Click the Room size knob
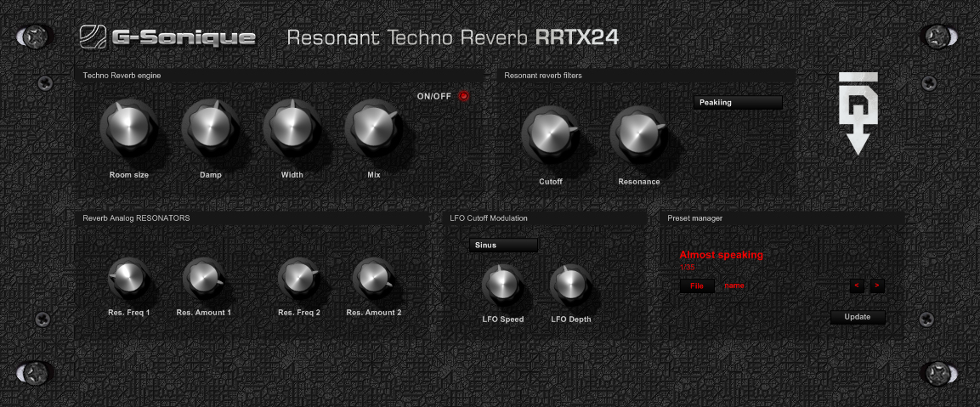Image resolution: width=980 pixels, height=407 pixels. [x=128, y=129]
